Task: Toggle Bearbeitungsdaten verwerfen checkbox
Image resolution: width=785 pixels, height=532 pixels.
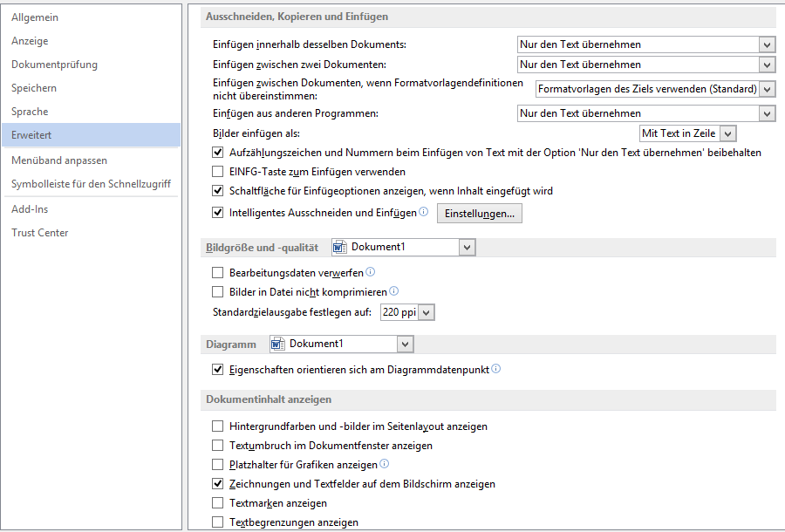Action: (x=218, y=273)
